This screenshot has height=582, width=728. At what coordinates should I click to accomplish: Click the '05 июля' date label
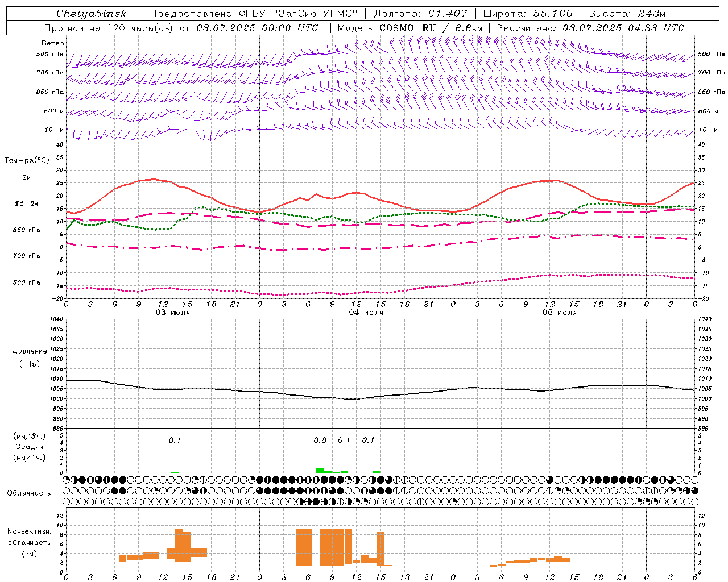click(x=559, y=313)
